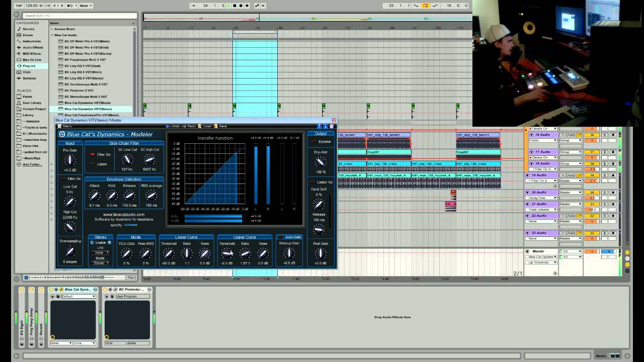This screenshot has width=644, height=362.
Task: Toggle the side chain Listen LED
Action: pos(93,164)
